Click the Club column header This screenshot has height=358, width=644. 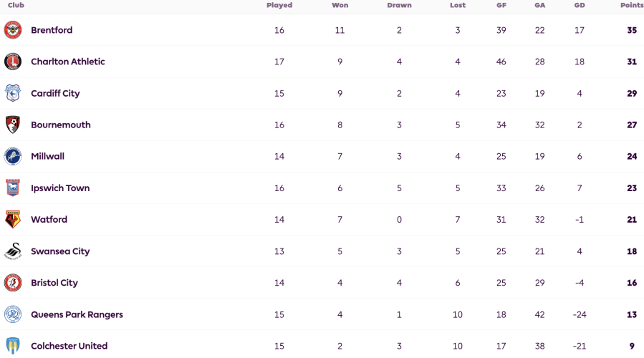16,5
